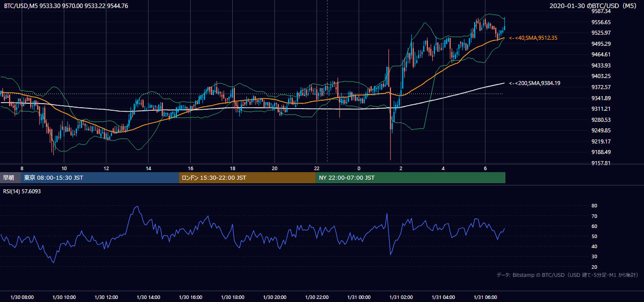Click the bottom axis label 1/30 14:00
The height and width of the screenshot is (302, 644).
coord(148,297)
